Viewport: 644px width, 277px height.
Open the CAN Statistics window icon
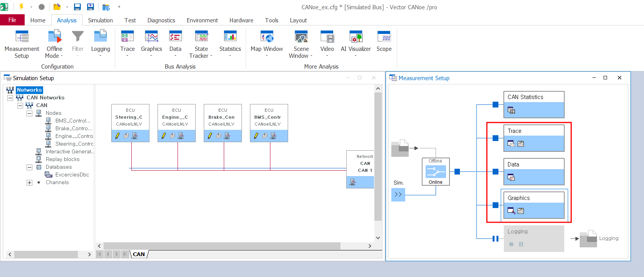(x=511, y=111)
